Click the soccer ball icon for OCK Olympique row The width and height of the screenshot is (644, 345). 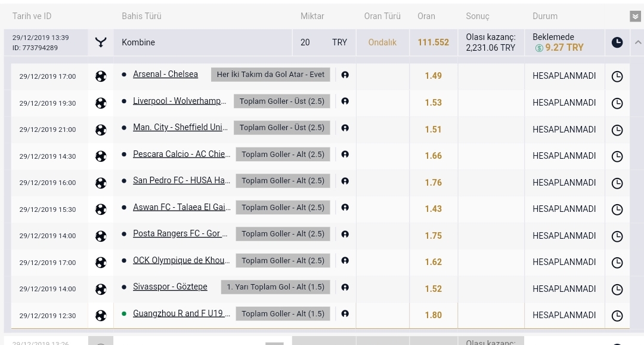point(101,262)
